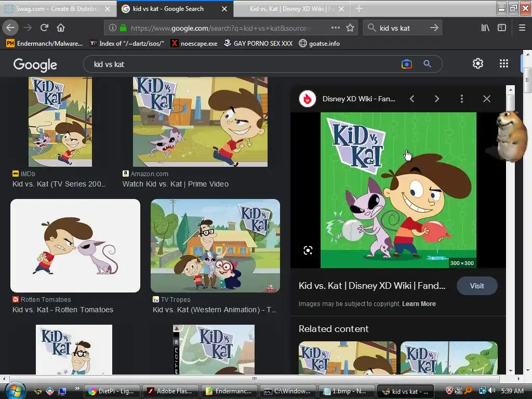Reload the page with the refresh icon
Screen dimensions: 532x399
pos(44,28)
